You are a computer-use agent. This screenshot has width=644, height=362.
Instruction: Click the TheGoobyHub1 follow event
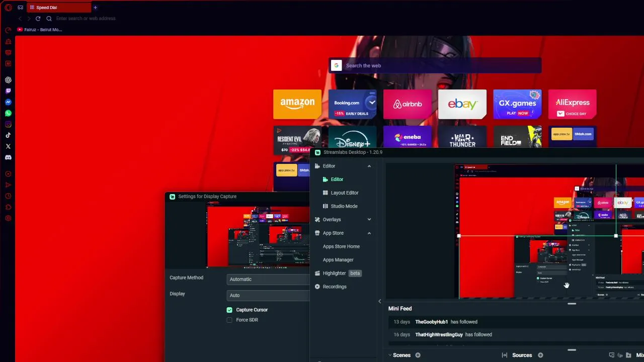[x=516, y=322]
